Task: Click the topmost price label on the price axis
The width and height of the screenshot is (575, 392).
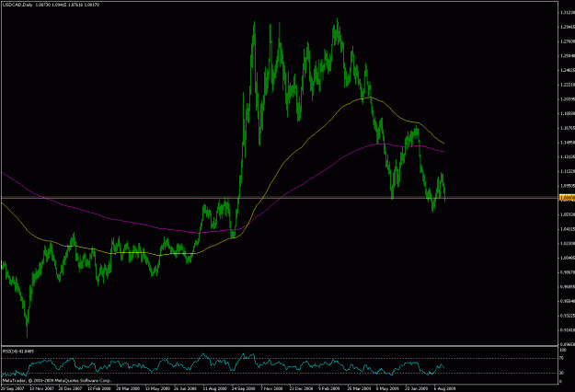Action: [x=567, y=13]
